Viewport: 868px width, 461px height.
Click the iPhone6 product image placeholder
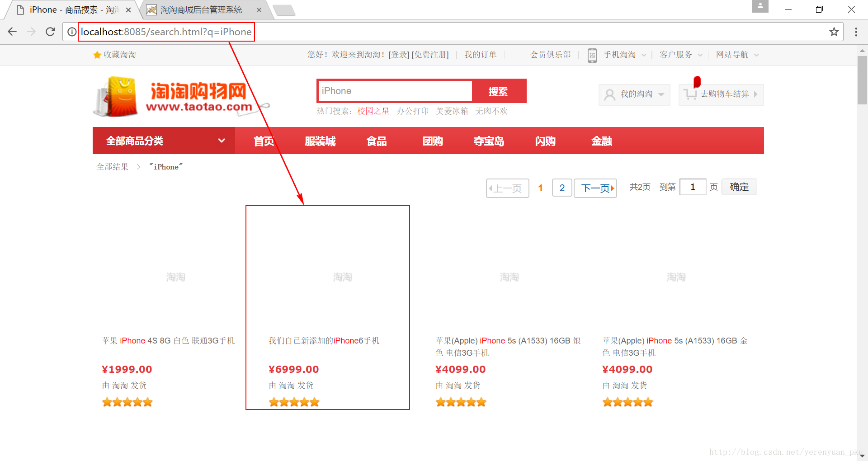pos(342,277)
